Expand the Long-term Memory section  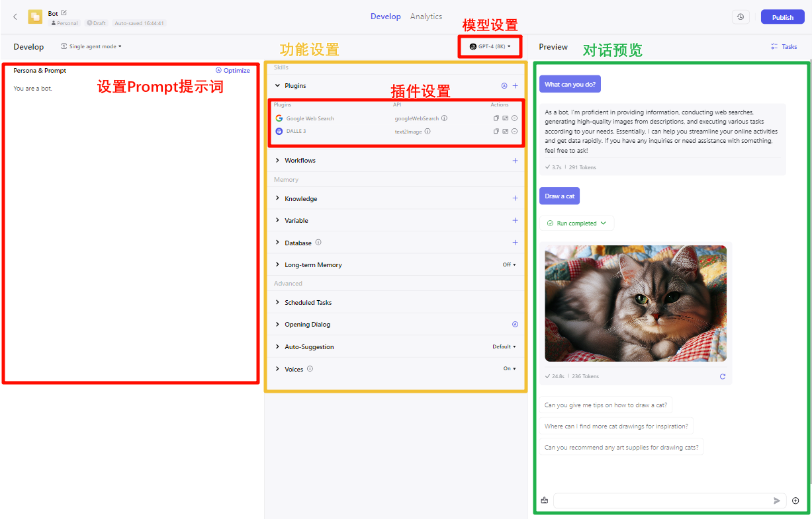pyautogui.click(x=278, y=264)
